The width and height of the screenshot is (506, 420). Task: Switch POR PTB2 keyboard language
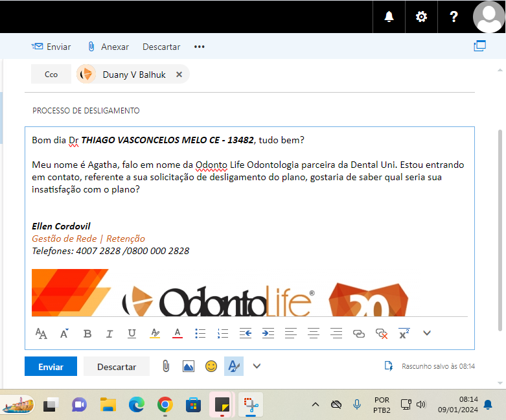[x=382, y=405]
